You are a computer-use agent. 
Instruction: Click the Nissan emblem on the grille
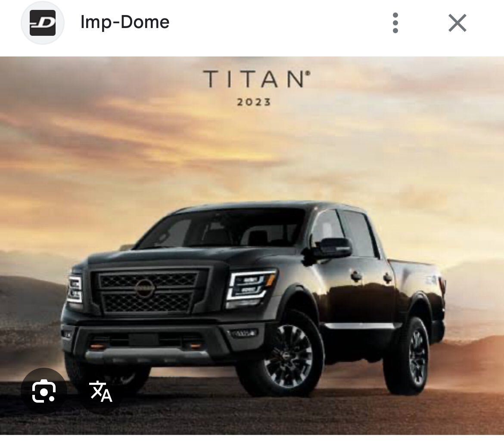(x=145, y=288)
